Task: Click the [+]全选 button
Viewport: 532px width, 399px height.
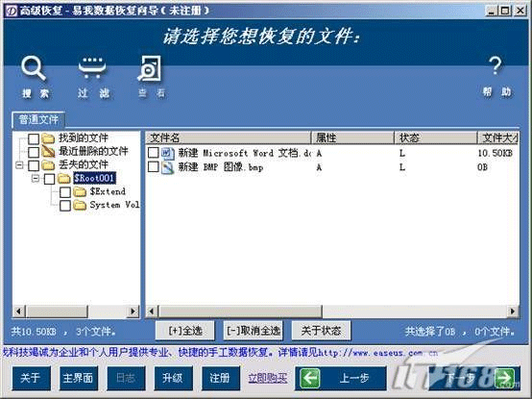Action: click(185, 331)
